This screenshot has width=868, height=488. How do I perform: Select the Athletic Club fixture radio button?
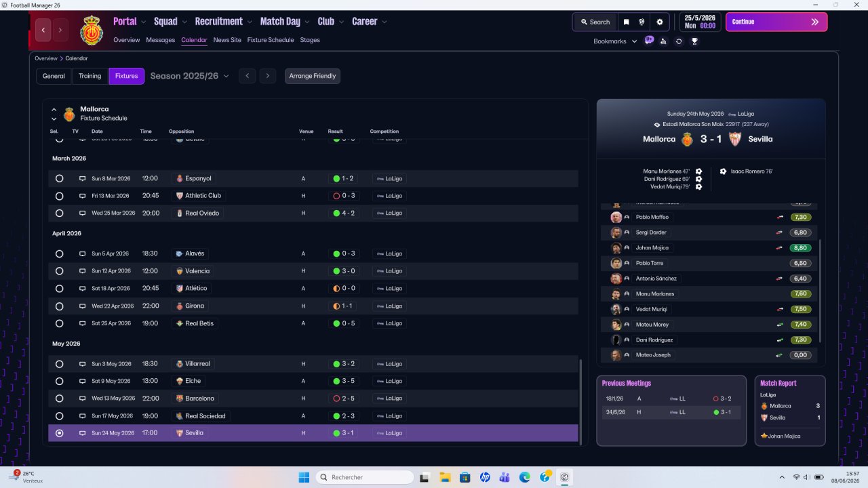pyautogui.click(x=60, y=196)
